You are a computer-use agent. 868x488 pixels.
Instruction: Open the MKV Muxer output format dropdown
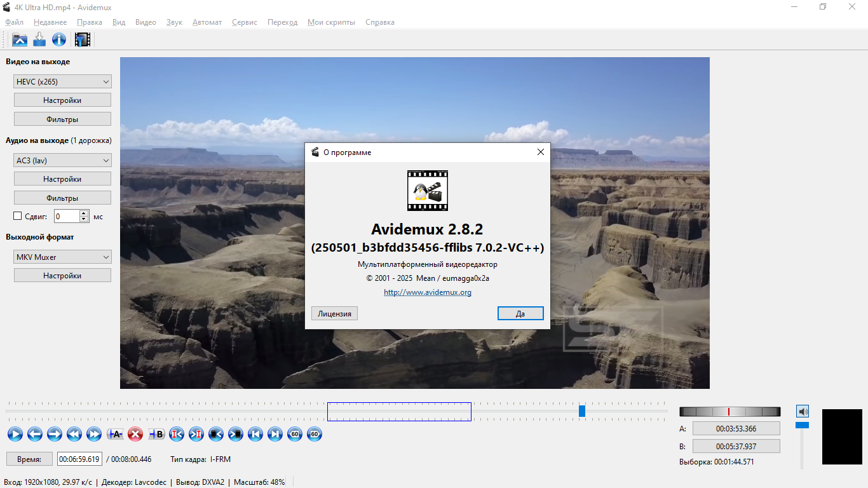[62, 257]
